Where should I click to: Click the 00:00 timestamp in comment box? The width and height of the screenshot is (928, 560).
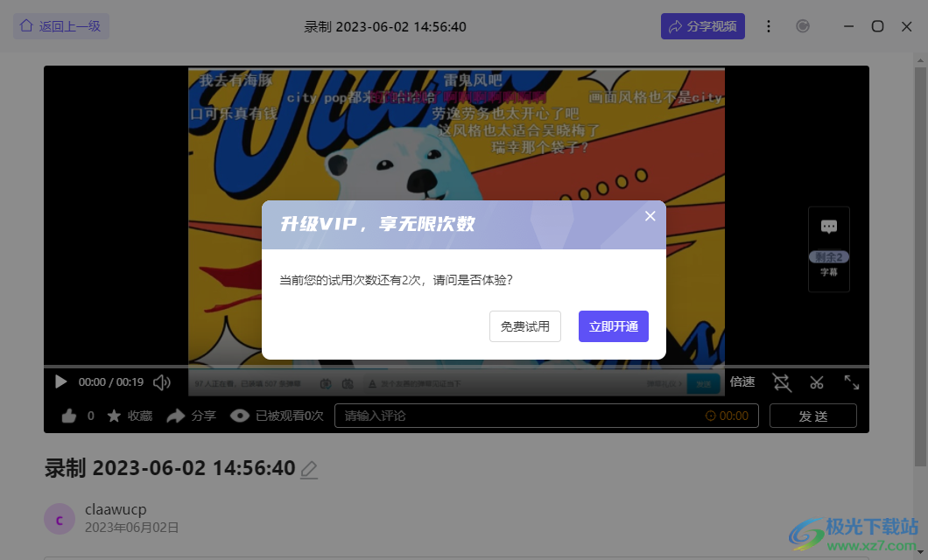(x=728, y=416)
